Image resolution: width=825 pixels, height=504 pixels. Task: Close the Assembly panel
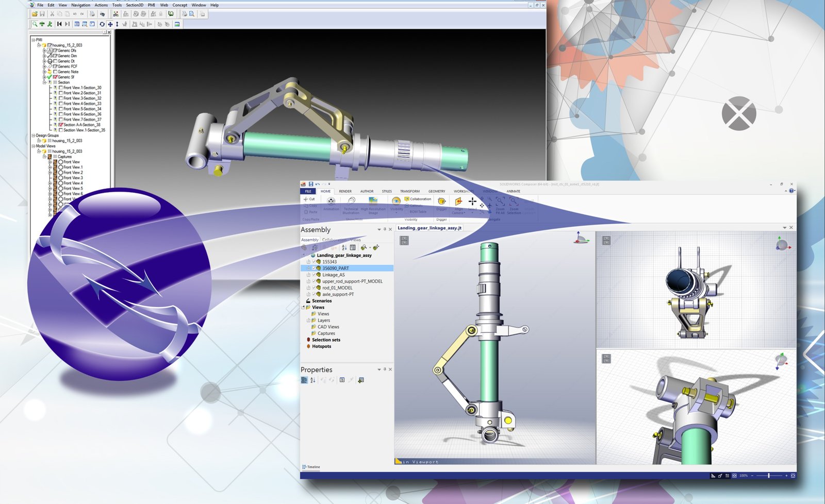[x=390, y=229]
